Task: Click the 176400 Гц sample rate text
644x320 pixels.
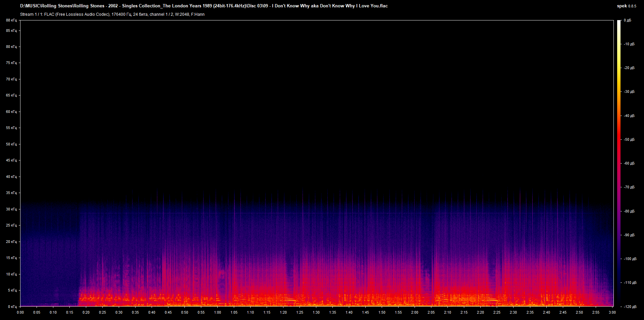Action: [121, 14]
